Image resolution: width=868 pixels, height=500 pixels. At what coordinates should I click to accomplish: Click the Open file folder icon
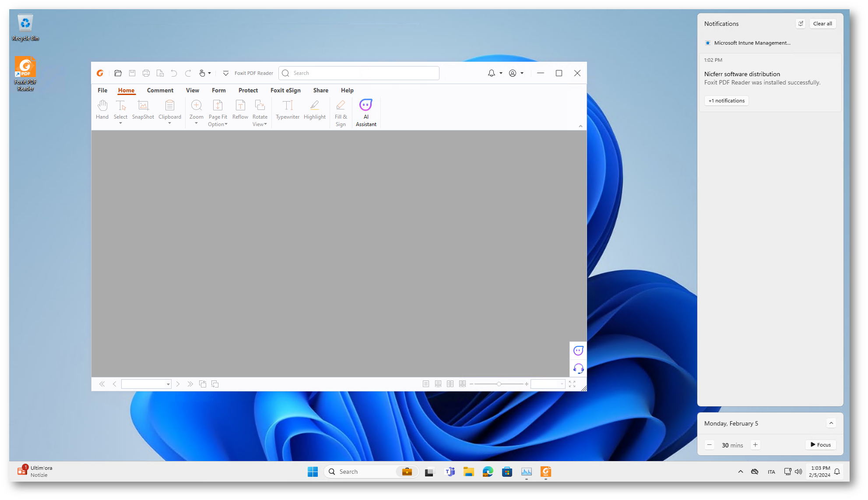[118, 73]
